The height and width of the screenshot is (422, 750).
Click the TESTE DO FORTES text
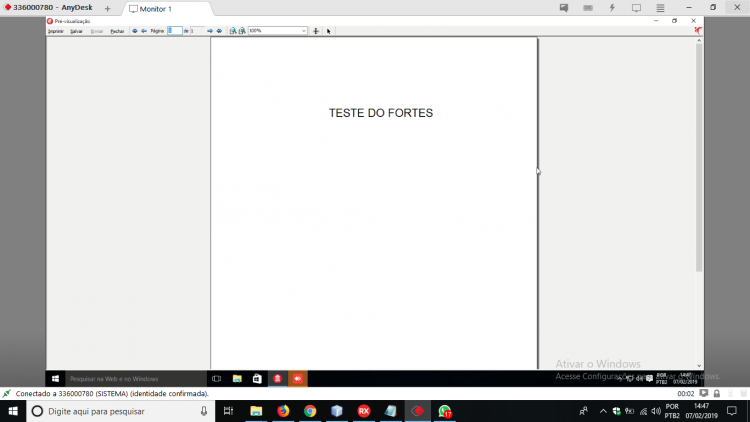[381, 113]
